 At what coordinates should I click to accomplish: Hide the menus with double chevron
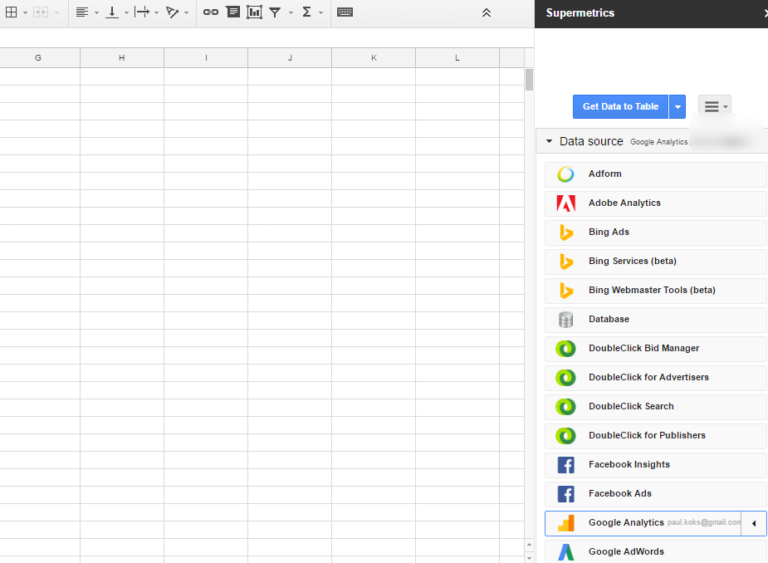486,13
